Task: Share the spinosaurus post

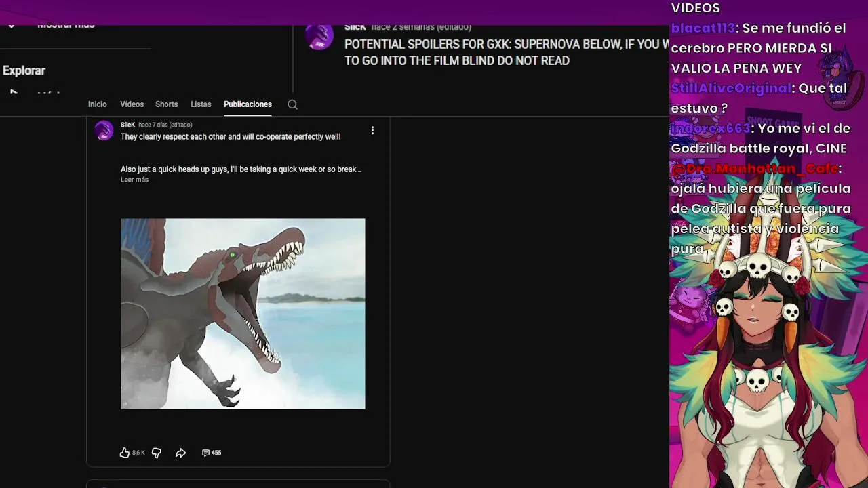Action: point(180,453)
